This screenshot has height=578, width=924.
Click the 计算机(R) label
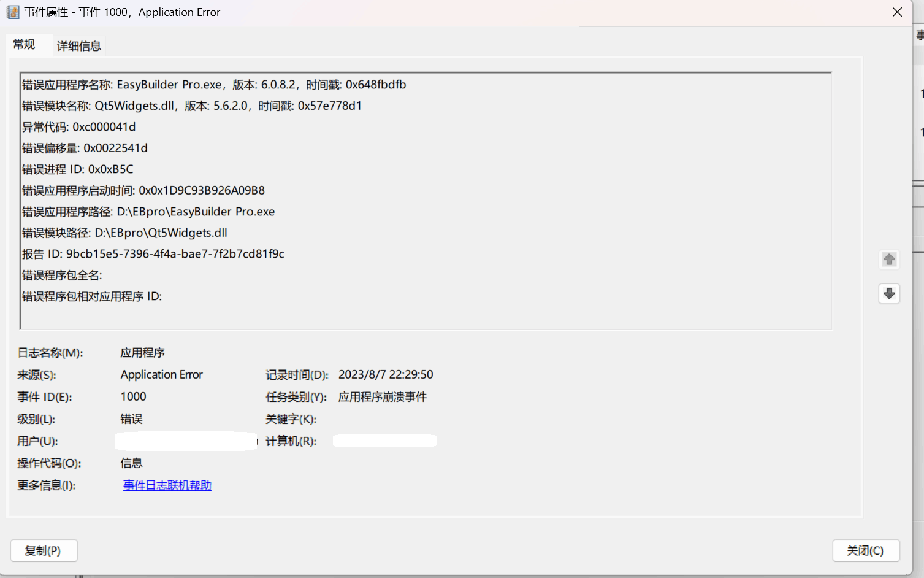(x=291, y=441)
